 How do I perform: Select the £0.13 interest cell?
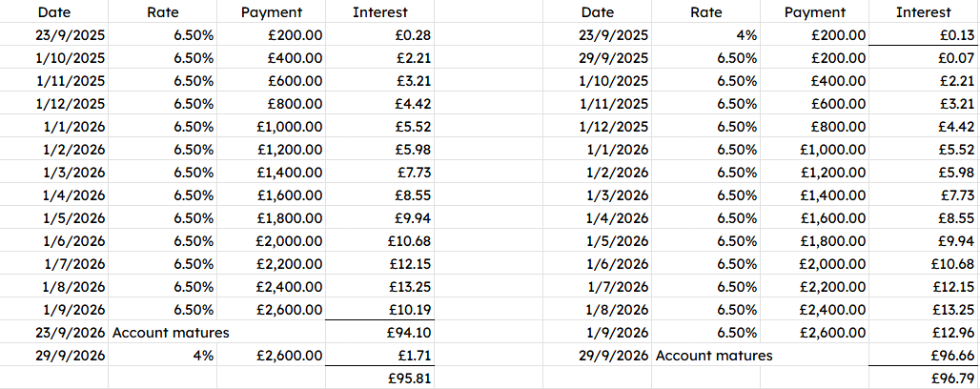click(x=923, y=35)
